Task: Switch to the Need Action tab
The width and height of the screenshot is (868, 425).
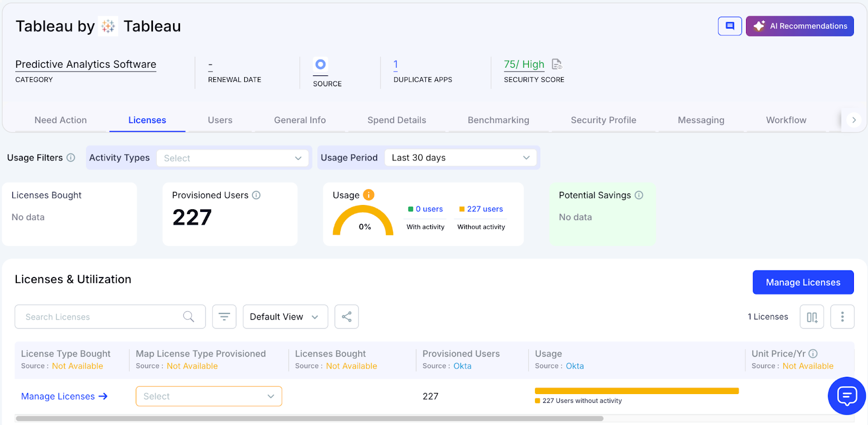Action: [x=61, y=120]
